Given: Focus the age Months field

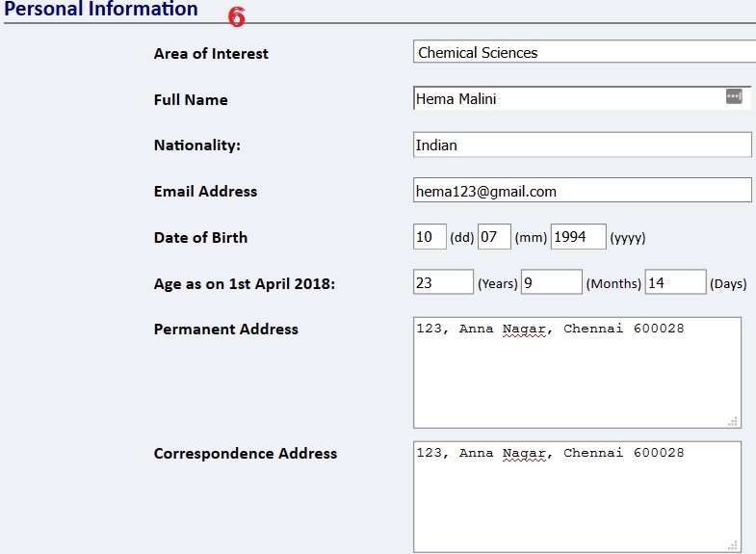Looking at the screenshot, I should coord(552,283).
